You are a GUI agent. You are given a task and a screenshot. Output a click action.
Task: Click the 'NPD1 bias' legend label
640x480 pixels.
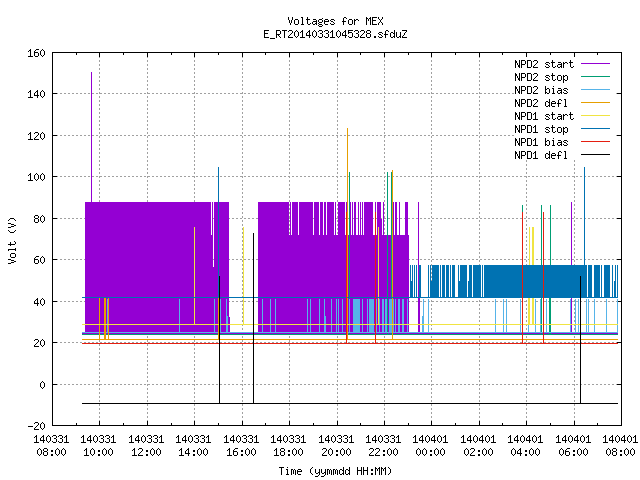pyautogui.click(x=541, y=142)
